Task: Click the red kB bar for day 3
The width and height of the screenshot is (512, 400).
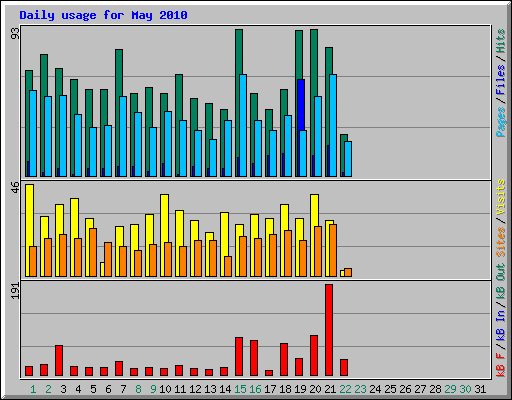Action: click(x=59, y=361)
